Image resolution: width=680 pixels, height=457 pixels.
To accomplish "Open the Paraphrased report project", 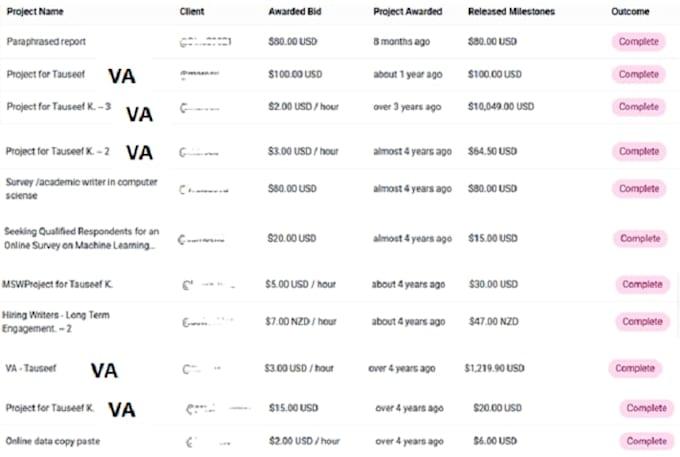I will (46, 42).
